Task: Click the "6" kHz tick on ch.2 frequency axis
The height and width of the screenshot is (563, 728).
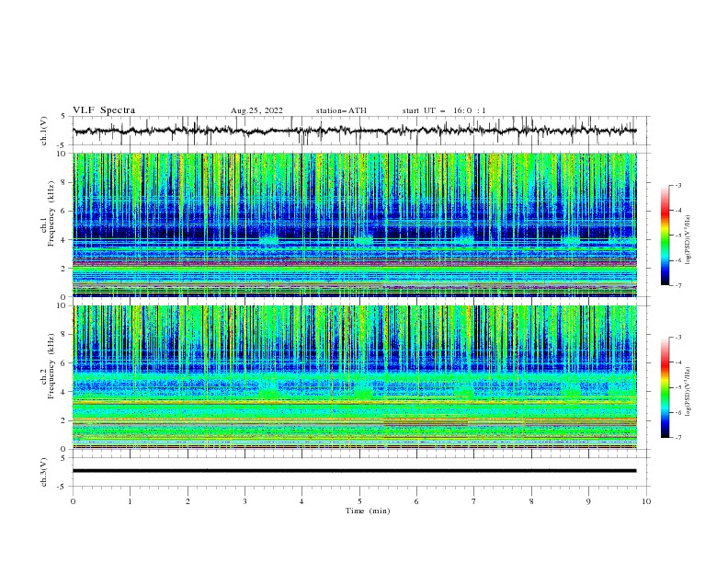Action: 65,363
